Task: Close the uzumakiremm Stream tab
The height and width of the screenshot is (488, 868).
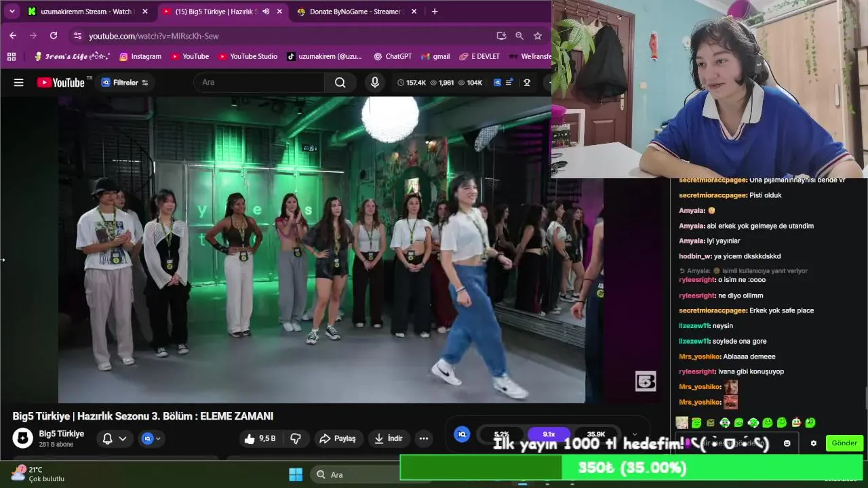Action: [144, 12]
